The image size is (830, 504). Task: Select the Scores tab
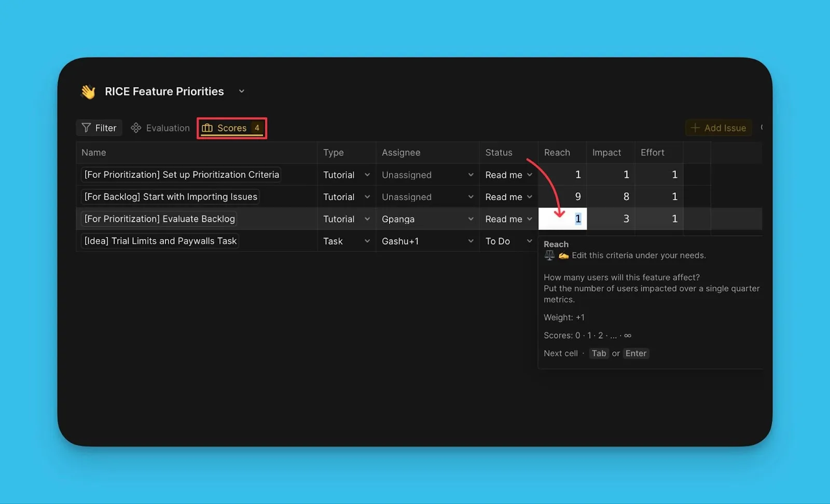point(232,128)
